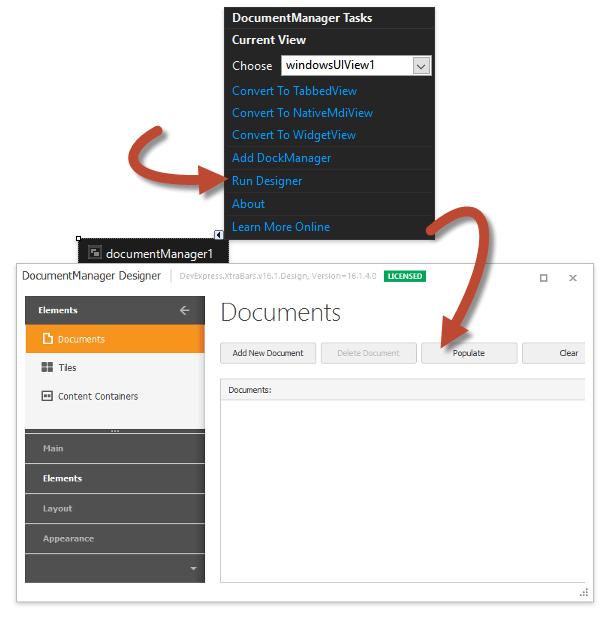Select the documentManager1 component
Viewport: 609px width, 618px height.
tap(153, 252)
